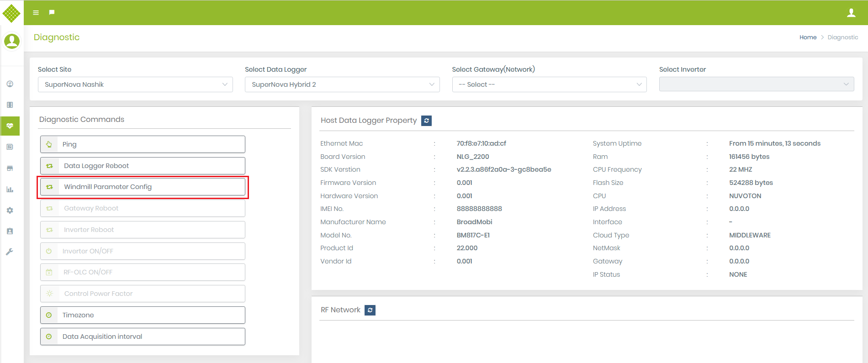
Task: Refresh the RF Network section
Action: pos(370,310)
